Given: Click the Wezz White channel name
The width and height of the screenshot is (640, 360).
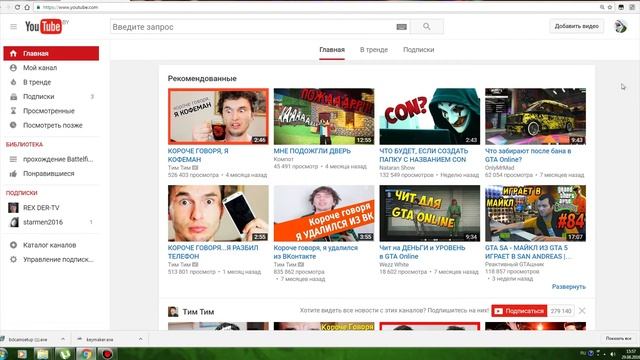Looking at the screenshot, I should click(x=394, y=264).
